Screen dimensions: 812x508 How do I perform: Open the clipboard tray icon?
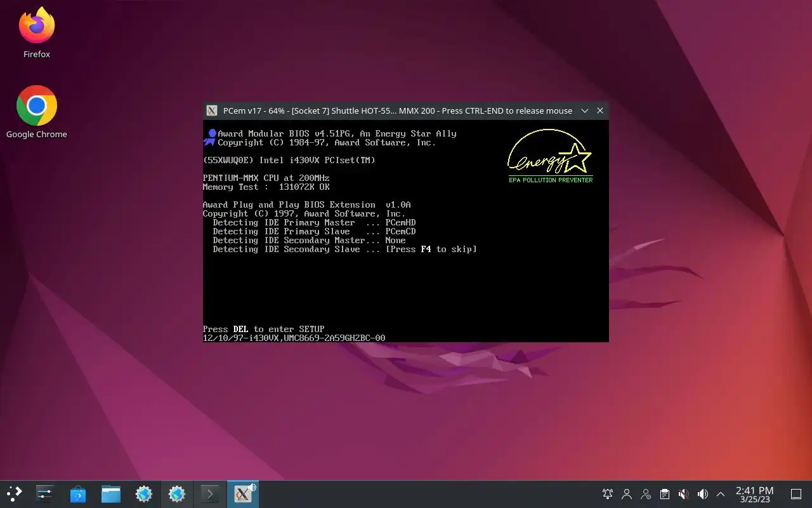[665, 494]
